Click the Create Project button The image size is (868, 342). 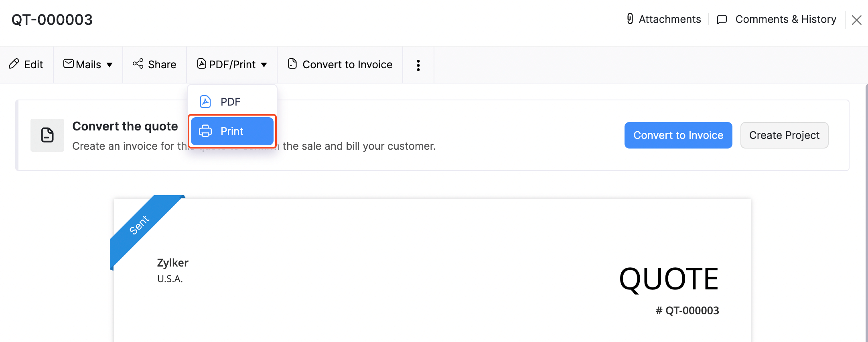coord(784,135)
